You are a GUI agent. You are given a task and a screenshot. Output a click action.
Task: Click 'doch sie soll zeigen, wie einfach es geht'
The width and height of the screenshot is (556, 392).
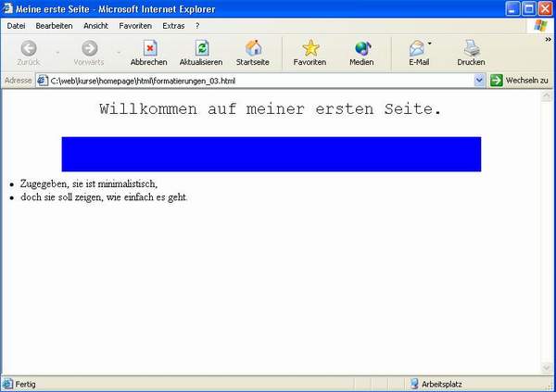(x=104, y=197)
